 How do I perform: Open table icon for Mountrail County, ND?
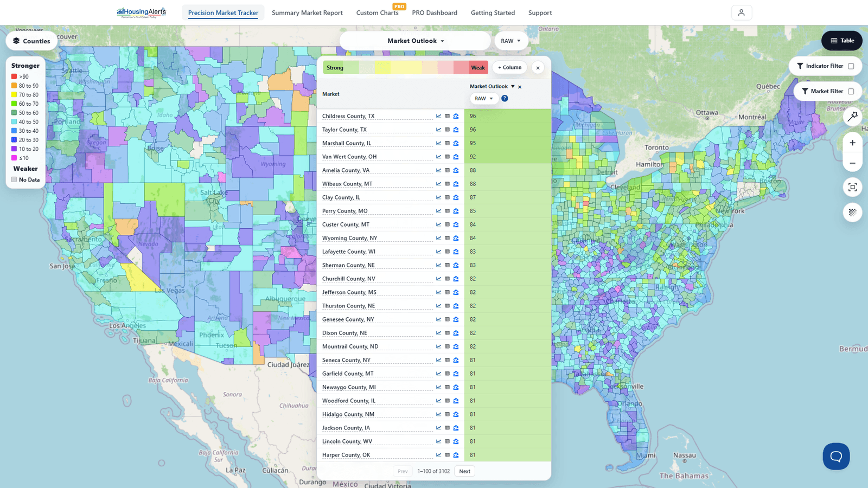click(448, 346)
